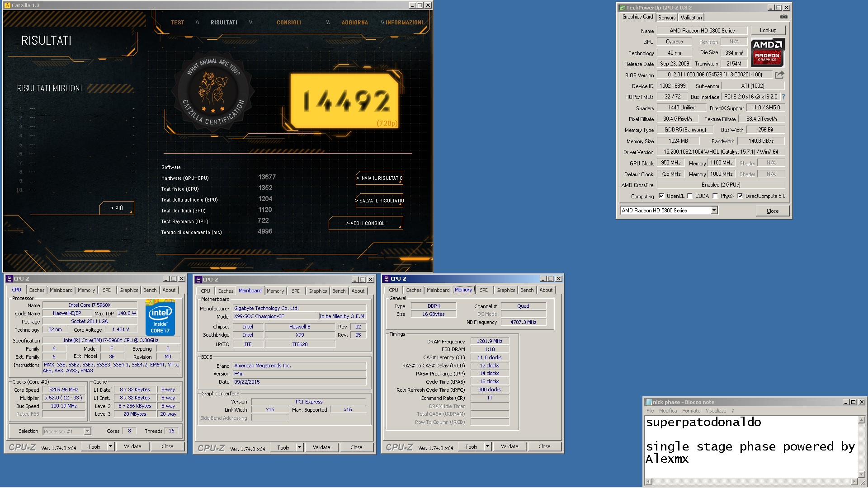Image resolution: width=868 pixels, height=488 pixels.
Task: Open the Caches tab in CPU-Z CPU window
Action: [x=37, y=290]
